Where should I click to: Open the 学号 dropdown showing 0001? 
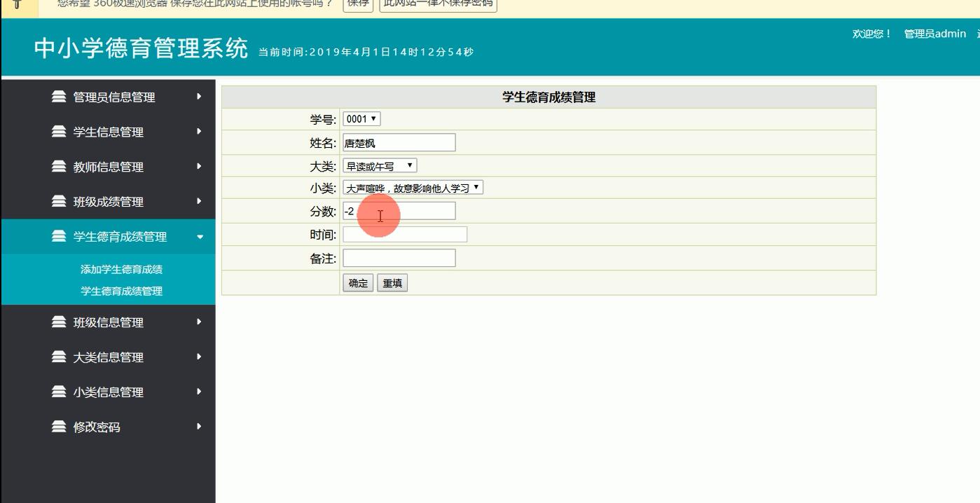click(x=361, y=119)
